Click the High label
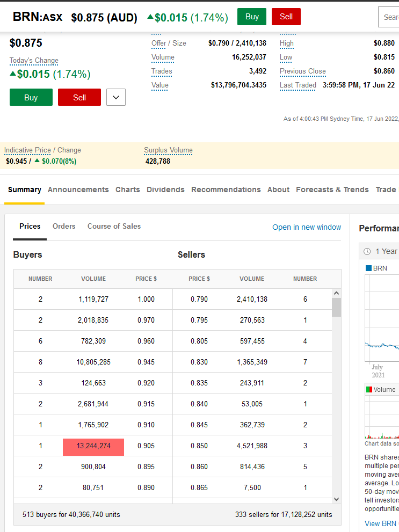Viewport: 399px width, 532px height. pyautogui.click(x=287, y=43)
